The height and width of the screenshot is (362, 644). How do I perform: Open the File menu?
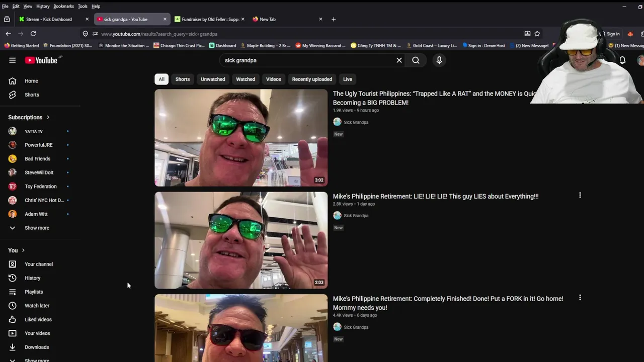(5, 6)
